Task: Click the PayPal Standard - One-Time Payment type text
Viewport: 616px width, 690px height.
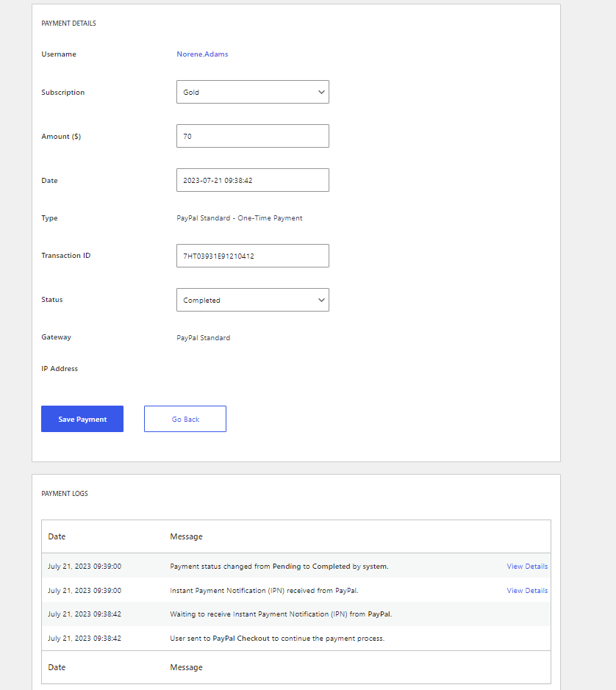Action: point(240,218)
